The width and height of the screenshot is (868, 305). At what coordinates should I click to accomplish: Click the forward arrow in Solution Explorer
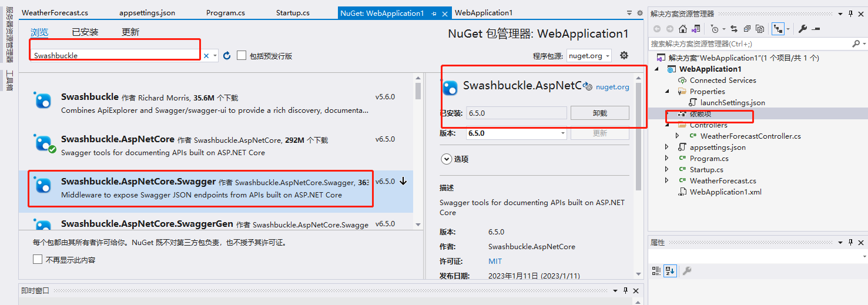point(670,29)
